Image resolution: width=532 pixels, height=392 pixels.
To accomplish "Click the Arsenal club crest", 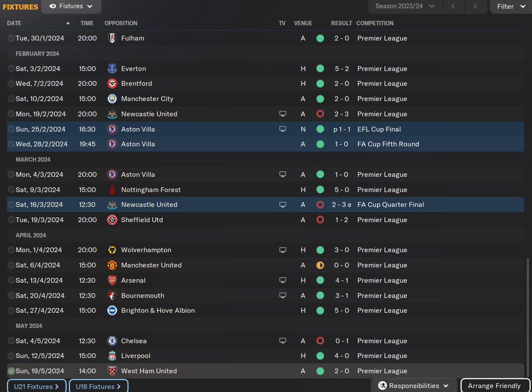I will [112, 280].
